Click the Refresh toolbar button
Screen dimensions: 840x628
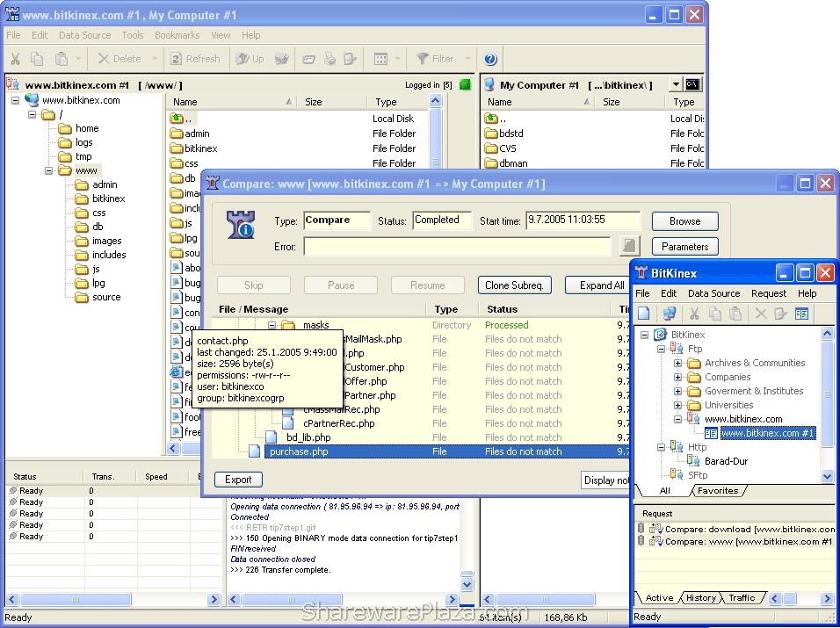[195, 59]
